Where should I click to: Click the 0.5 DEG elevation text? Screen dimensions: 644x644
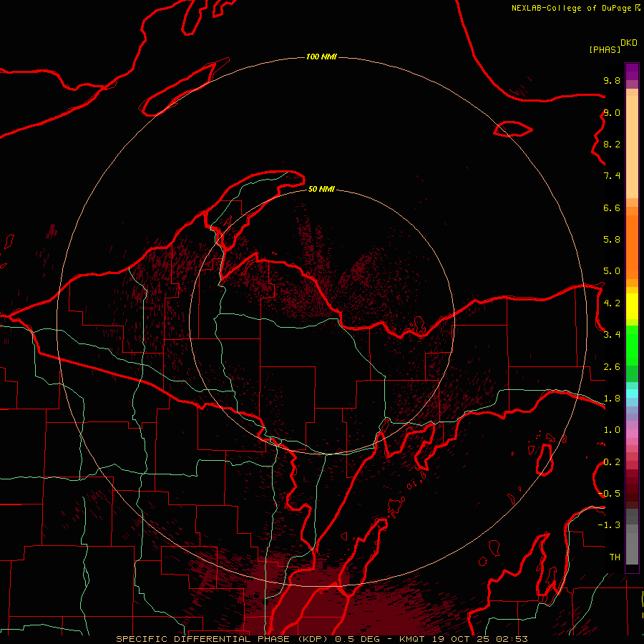point(358,639)
